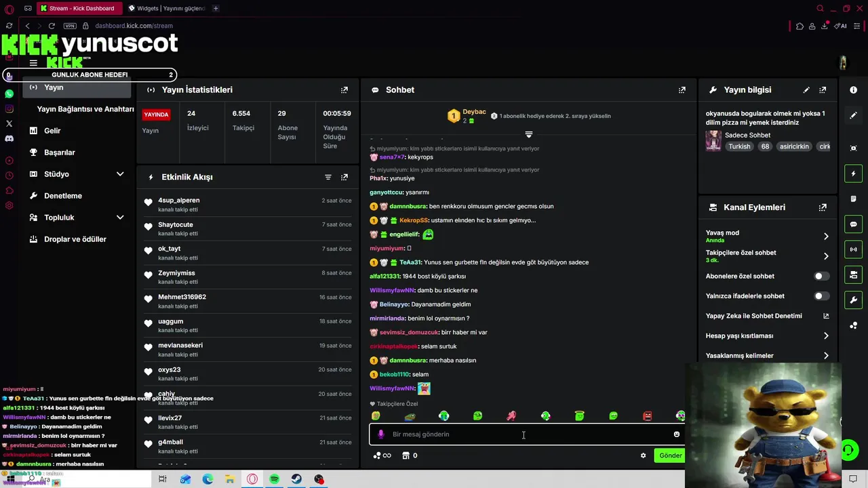
Task: Open Yapay Zeka ile Sohbet Denetimi link
Action: [767, 316]
